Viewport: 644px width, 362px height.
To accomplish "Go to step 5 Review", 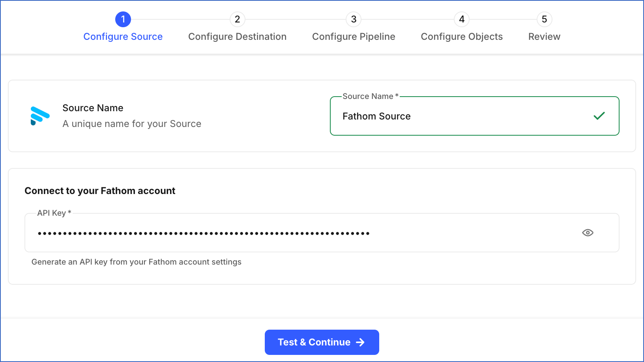I will (544, 27).
